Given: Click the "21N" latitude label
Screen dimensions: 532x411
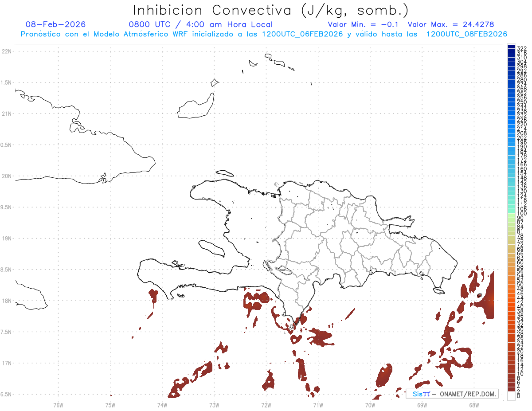Looking at the screenshot, I should [6, 114].
